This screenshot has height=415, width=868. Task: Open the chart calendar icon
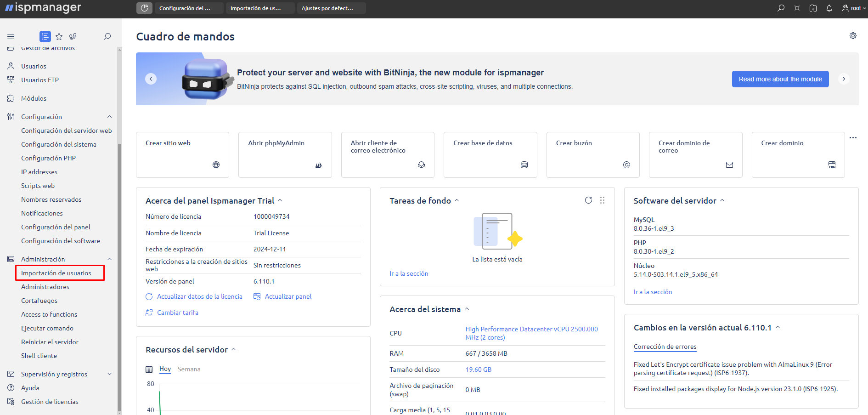[x=149, y=369]
